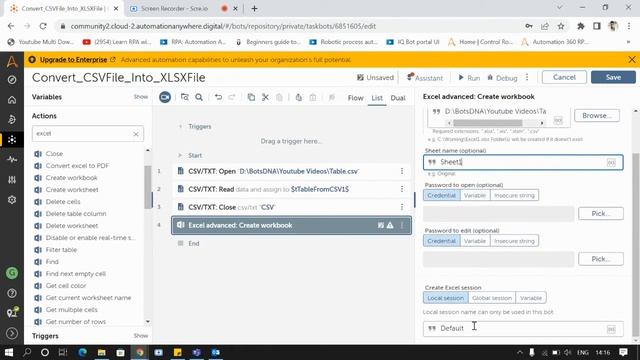Open Windows Start menu
This screenshot has height=360, width=640.
9,352
